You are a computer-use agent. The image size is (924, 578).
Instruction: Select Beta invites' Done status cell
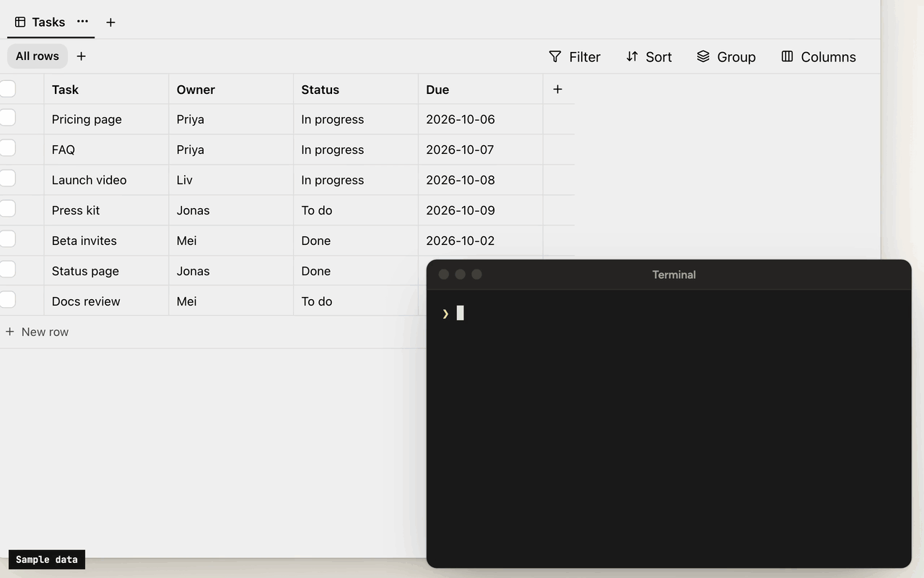(x=356, y=241)
